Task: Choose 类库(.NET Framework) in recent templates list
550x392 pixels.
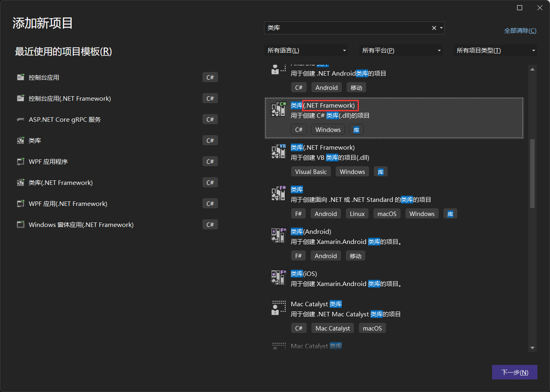Action: coord(61,182)
